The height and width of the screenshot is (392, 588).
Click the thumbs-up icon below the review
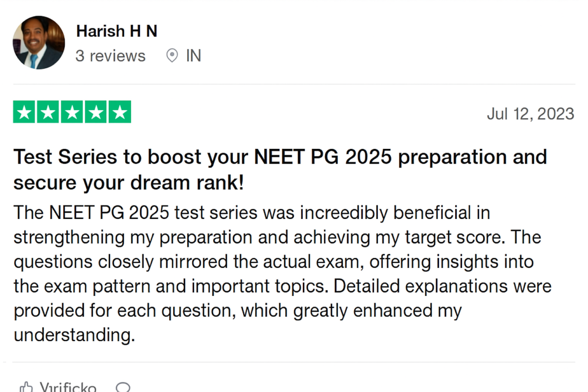[x=26, y=388]
